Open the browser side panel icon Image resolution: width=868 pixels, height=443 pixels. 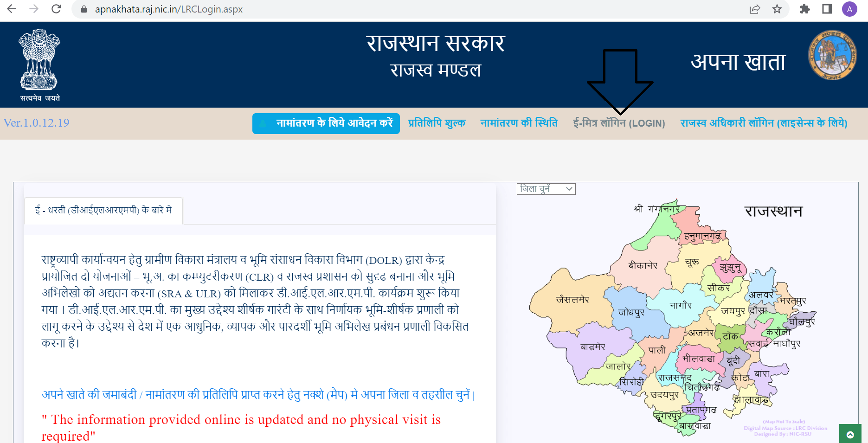click(x=827, y=9)
